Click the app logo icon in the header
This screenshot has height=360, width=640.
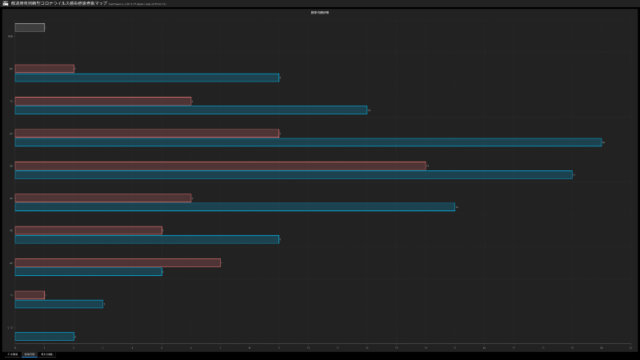[x=5, y=3]
